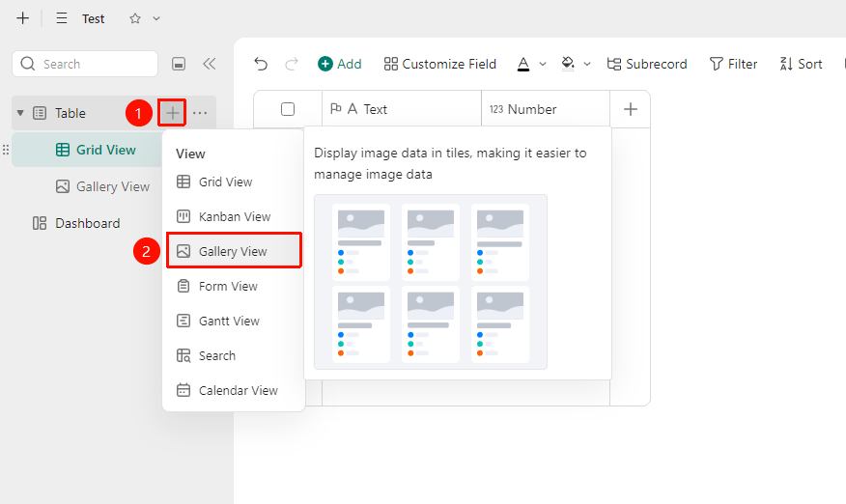Open the dropdown chevron beside the star
The width and height of the screenshot is (846, 504).
click(x=156, y=18)
